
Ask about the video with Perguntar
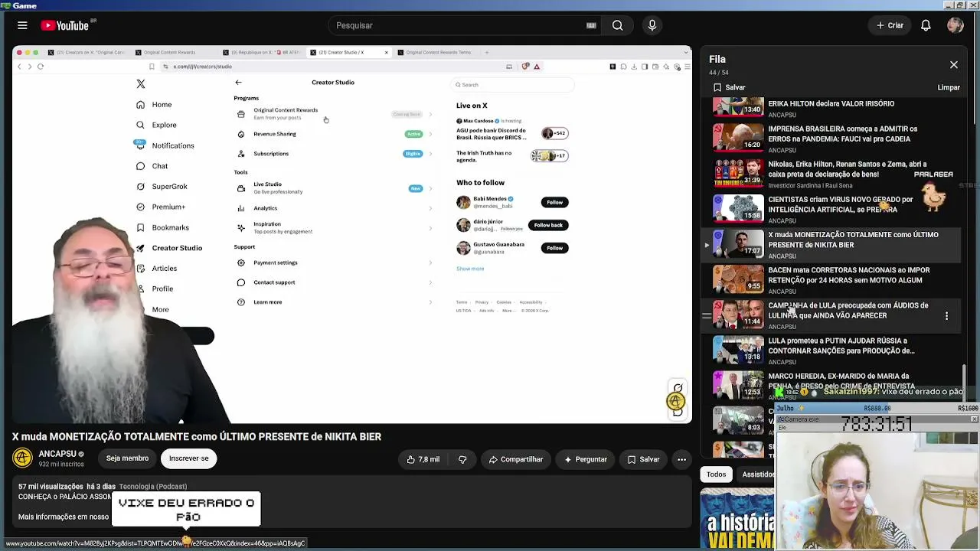pos(586,459)
